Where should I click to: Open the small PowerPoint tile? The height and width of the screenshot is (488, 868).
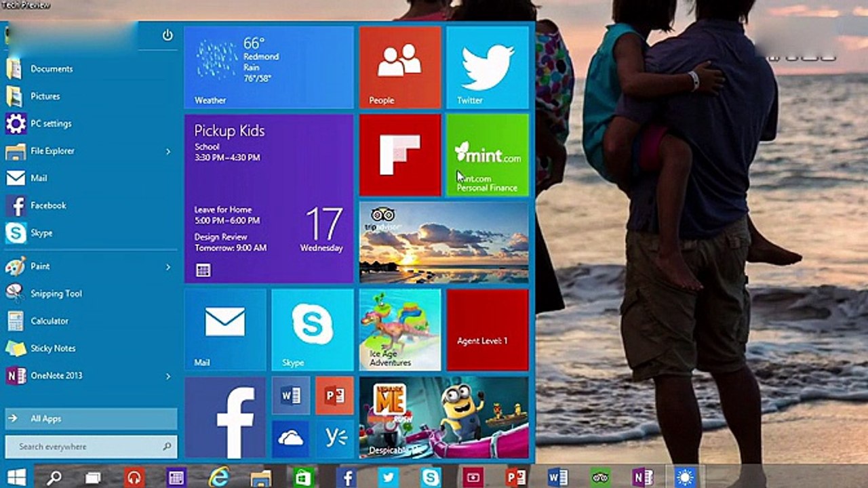pos(334,396)
